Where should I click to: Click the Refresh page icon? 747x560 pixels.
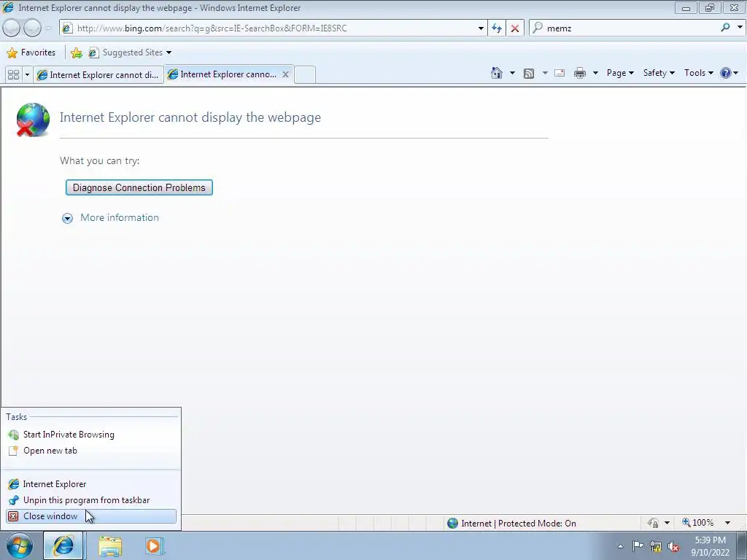[x=497, y=28]
